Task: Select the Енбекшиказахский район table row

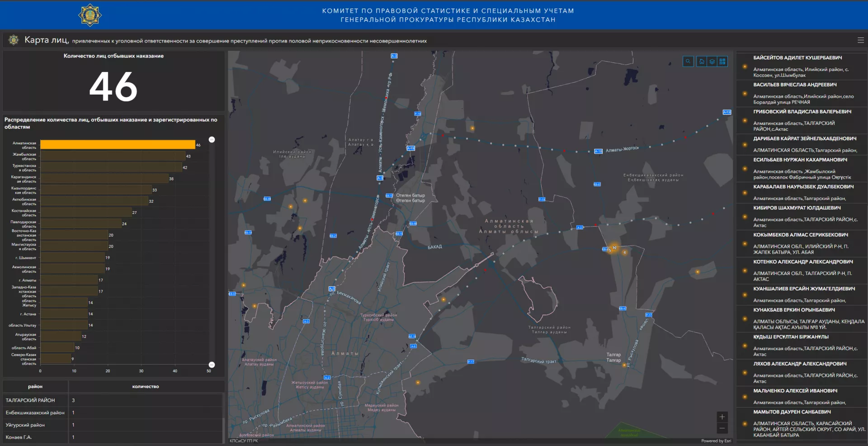Action: click(113, 413)
